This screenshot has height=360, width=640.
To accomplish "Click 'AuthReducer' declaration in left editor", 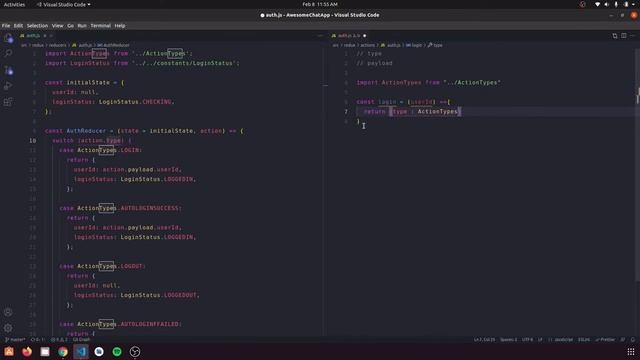I will coord(86,131).
